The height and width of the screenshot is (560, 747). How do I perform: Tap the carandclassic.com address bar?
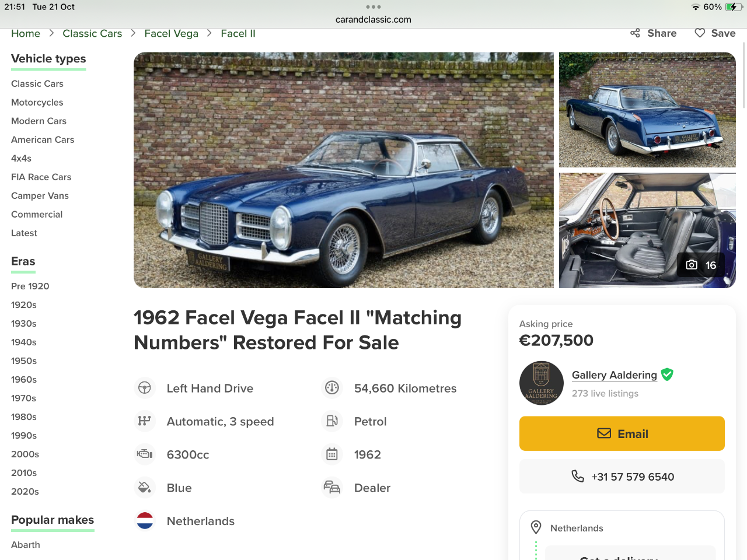pyautogui.click(x=373, y=20)
